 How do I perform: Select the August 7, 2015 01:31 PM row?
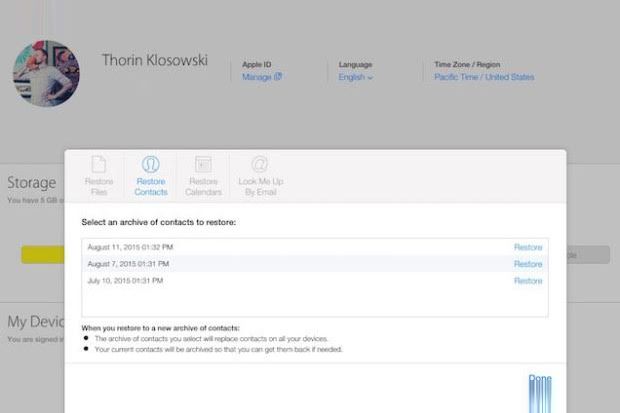315,264
